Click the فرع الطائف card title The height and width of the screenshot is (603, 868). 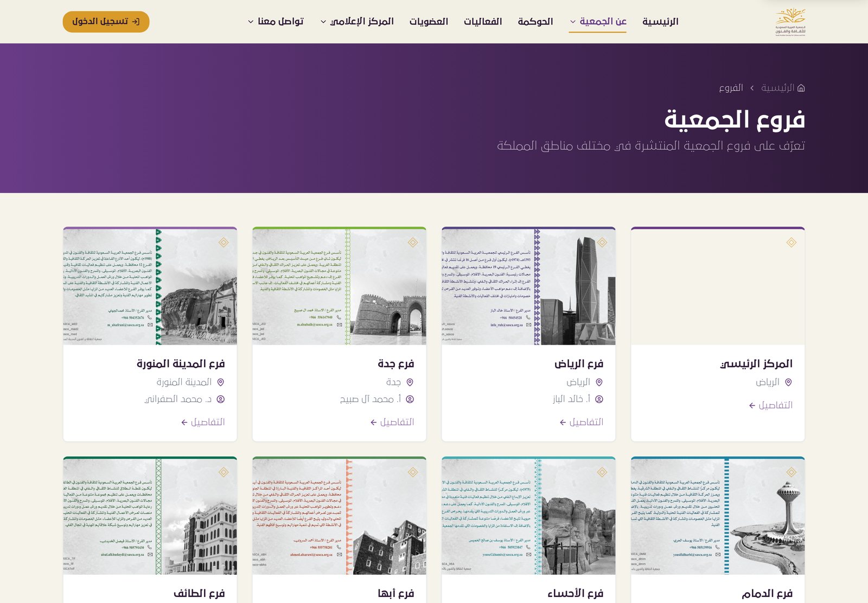(199, 593)
